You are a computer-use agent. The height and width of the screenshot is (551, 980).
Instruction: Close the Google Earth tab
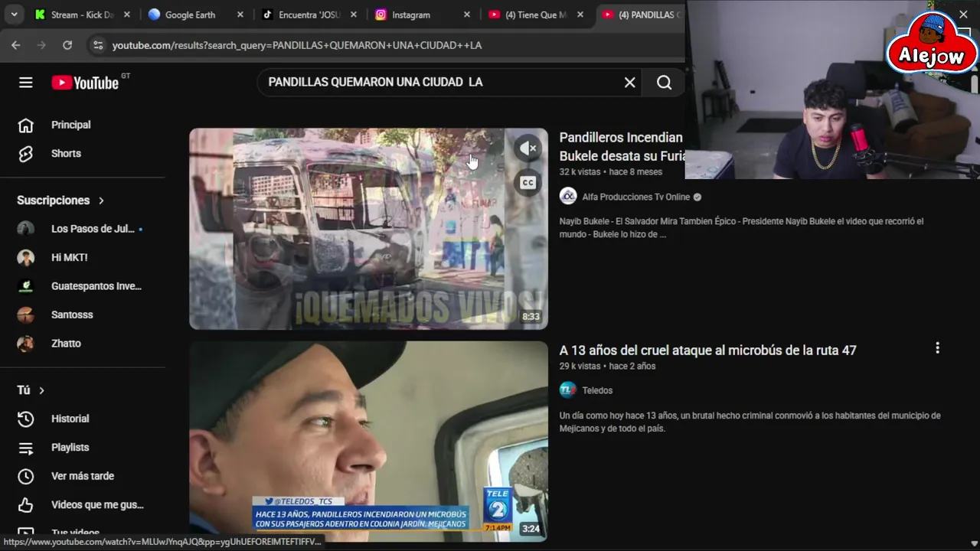[240, 15]
